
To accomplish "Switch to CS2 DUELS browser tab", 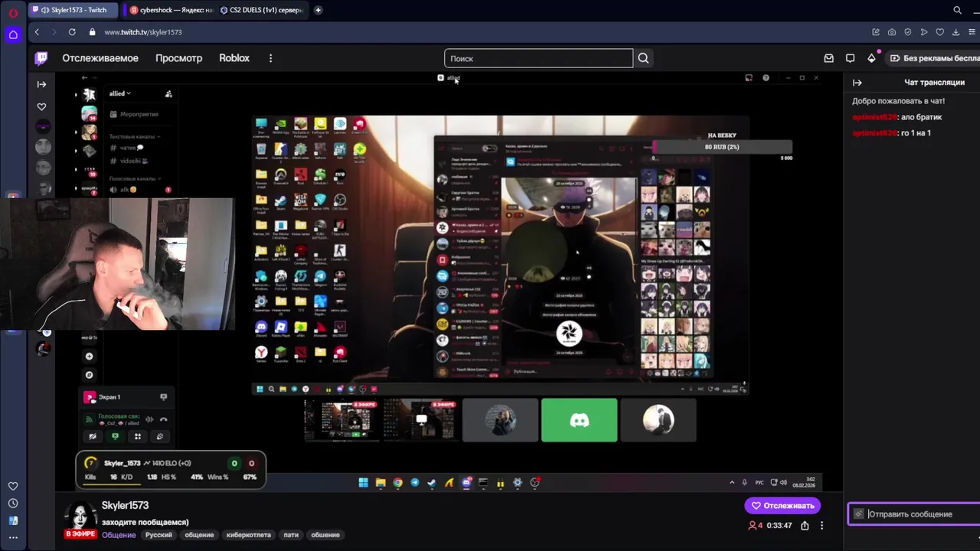I will click(260, 10).
